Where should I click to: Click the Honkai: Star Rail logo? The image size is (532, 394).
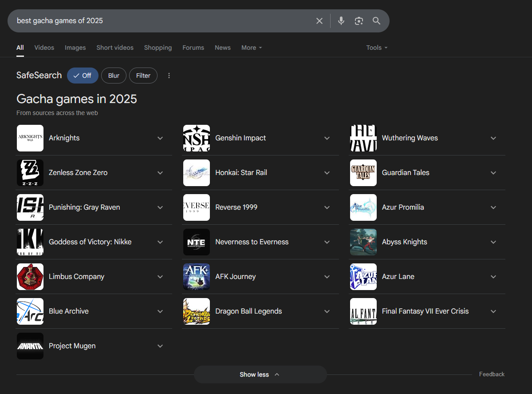pyautogui.click(x=197, y=172)
